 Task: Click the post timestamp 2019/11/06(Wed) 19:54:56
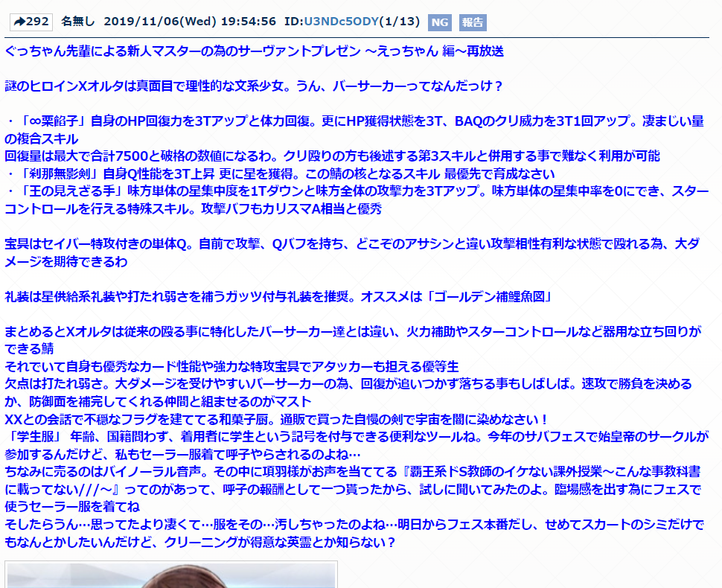189,22
